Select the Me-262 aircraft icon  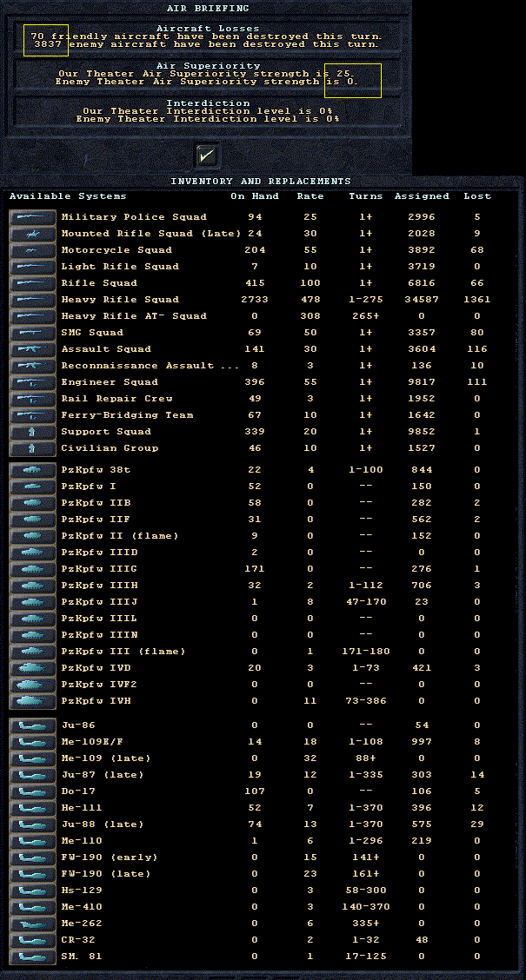click(33, 924)
